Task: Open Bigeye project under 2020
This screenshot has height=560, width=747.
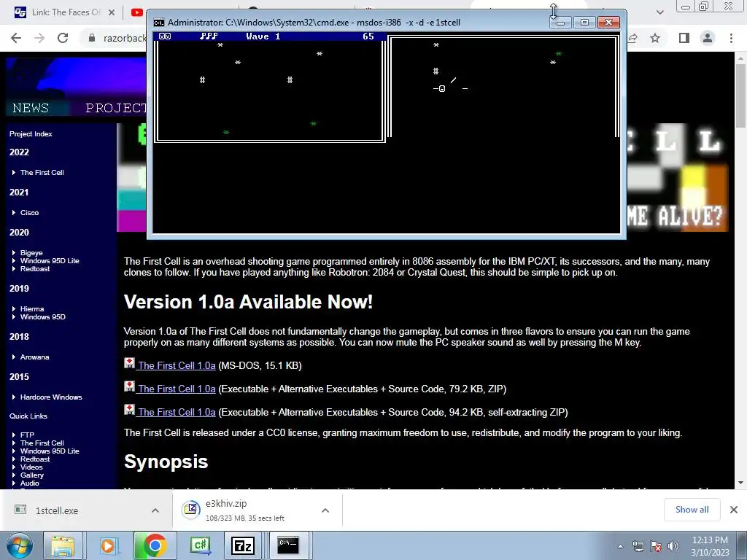Action: coord(31,253)
